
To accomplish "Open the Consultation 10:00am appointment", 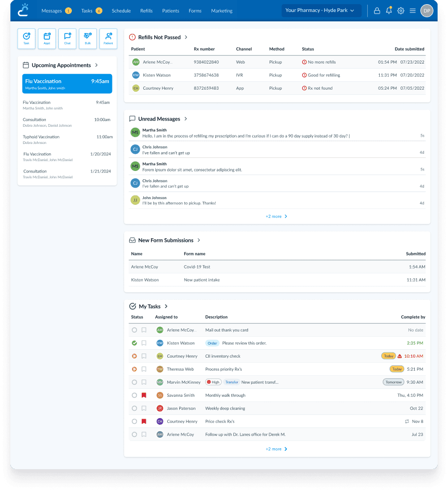I will (67, 122).
